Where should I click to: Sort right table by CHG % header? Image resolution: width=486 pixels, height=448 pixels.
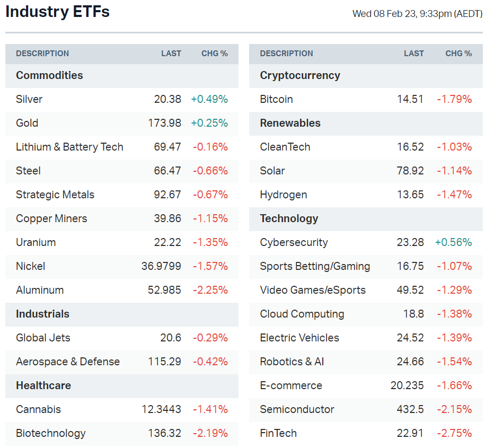pyautogui.click(x=458, y=54)
